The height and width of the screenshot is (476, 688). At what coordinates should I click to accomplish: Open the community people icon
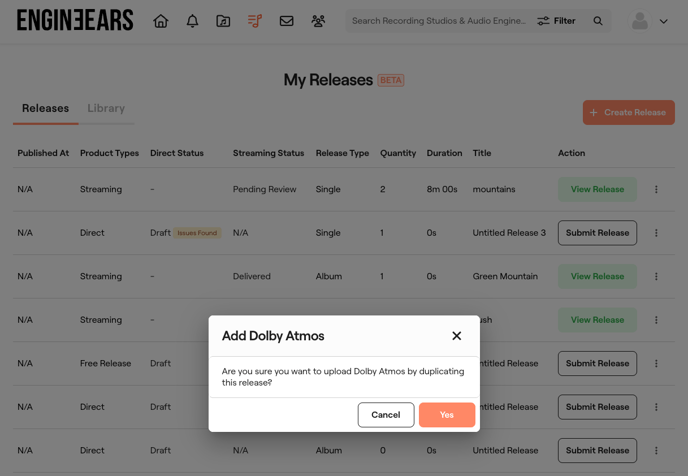[318, 21]
